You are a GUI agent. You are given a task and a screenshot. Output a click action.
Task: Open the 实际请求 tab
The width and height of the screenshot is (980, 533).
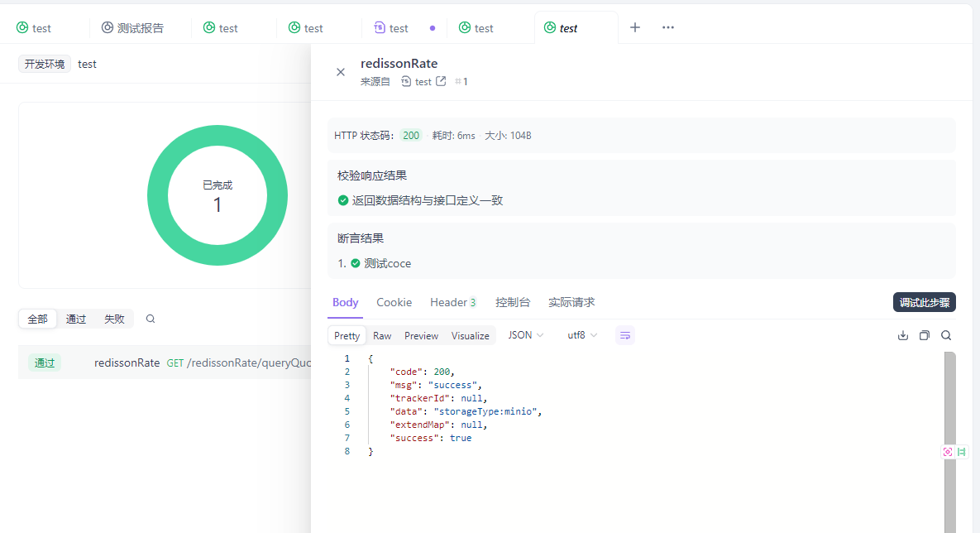click(571, 302)
